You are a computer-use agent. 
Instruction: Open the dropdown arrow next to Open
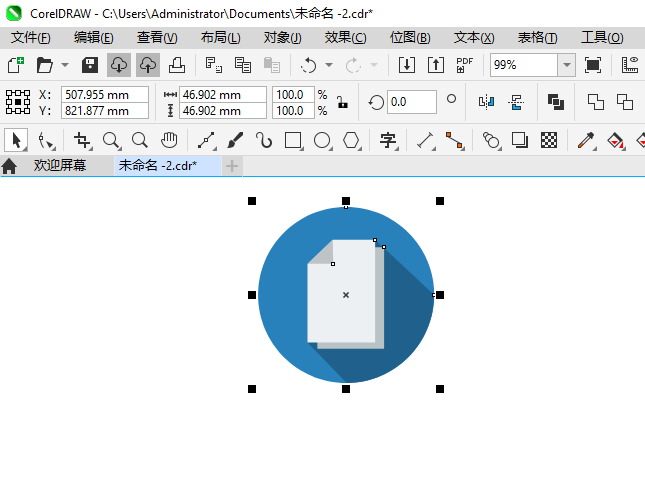[x=65, y=65]
